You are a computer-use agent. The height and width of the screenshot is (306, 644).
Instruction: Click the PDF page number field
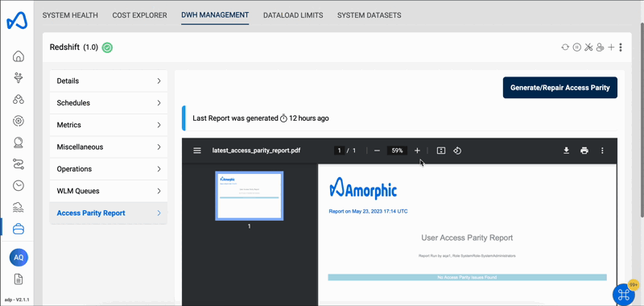pos(339,151)
